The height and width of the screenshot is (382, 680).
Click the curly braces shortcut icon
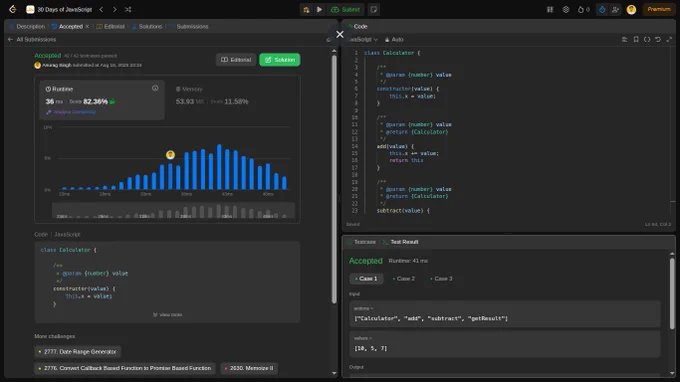(x=647, y=39)
